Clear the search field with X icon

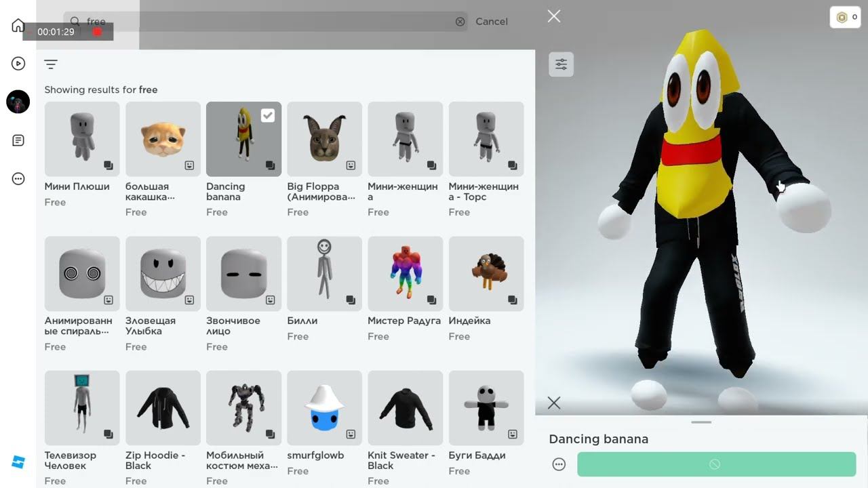pos(460,22)
